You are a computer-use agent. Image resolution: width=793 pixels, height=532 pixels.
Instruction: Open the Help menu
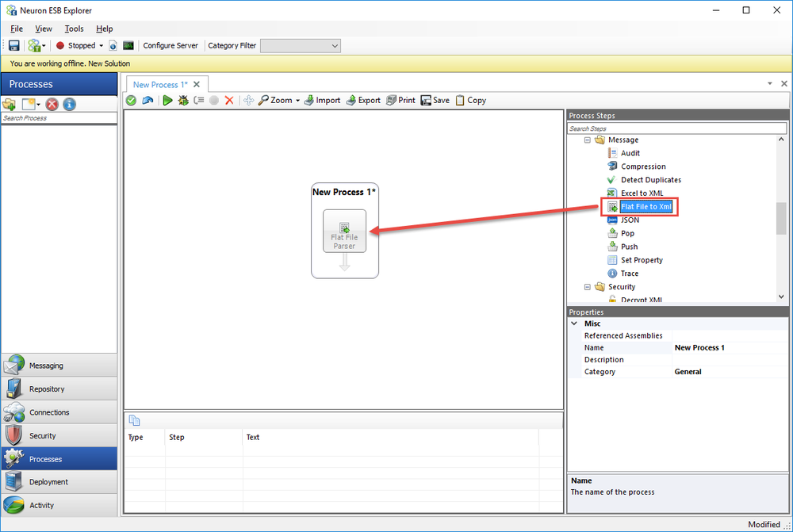click(x=104, y=29)
